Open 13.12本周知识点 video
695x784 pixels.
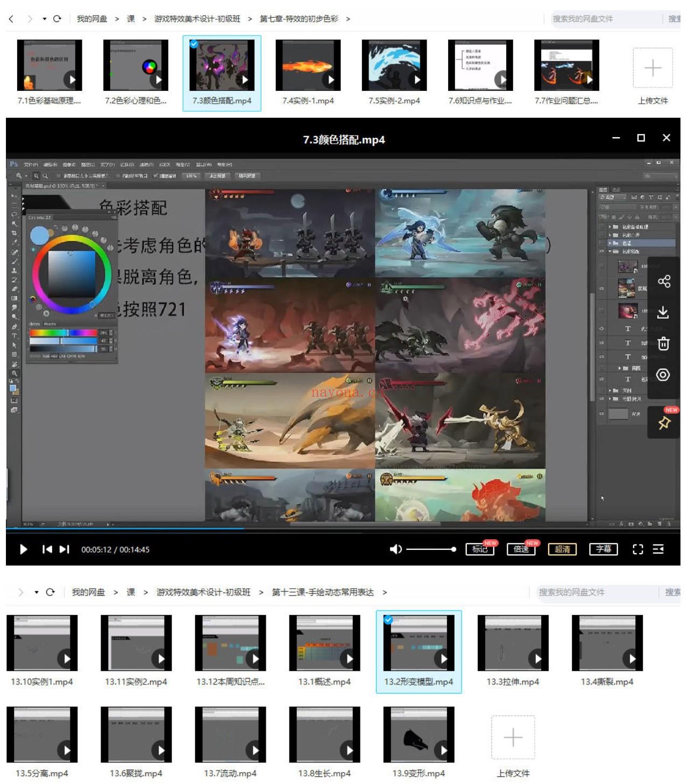coord(230,643)
